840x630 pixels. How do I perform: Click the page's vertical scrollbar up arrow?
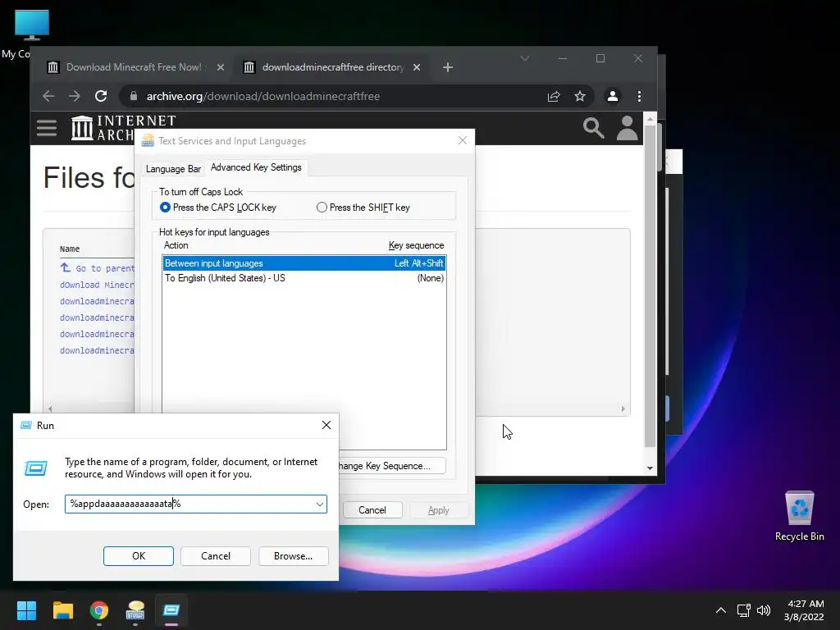(x=650, y=119)
